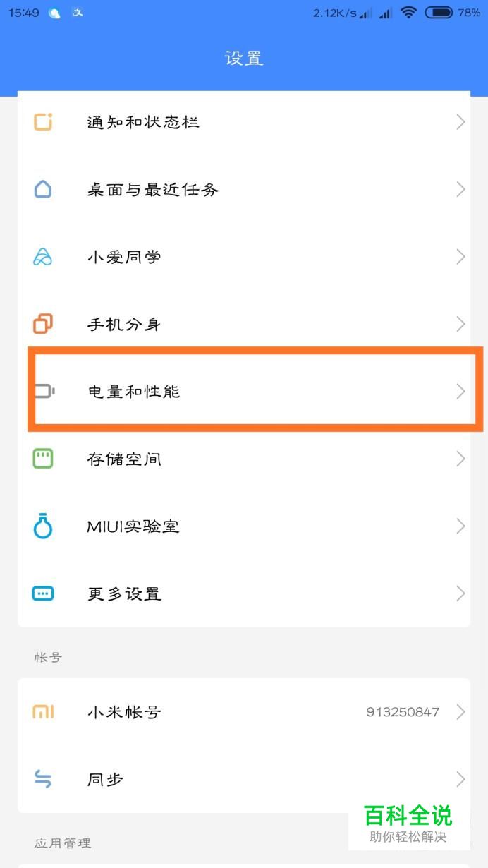Tap the 手机分身 dual-space icon
Image resolution: width=488 pixels, height=868 pixels.
43,324
